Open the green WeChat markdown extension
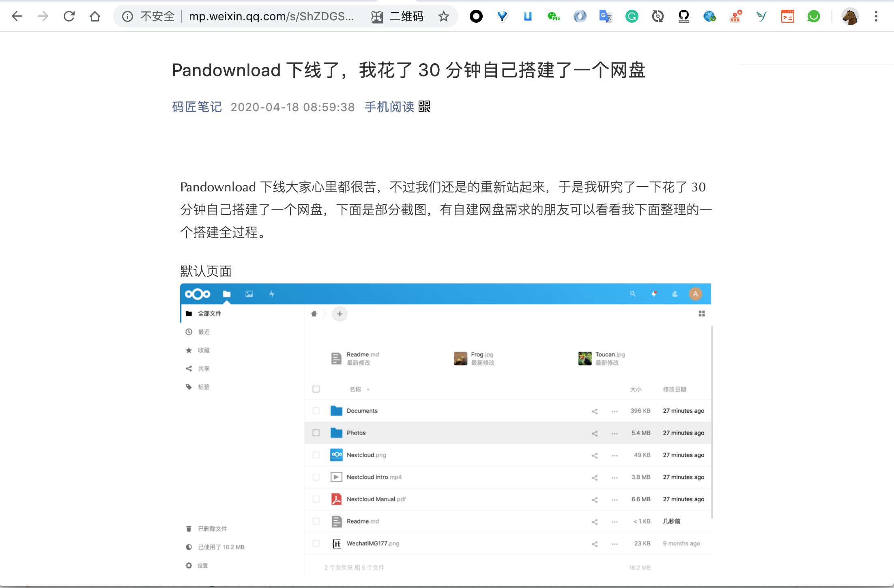Viewport: 894px width, 588px height. [554, 16]
